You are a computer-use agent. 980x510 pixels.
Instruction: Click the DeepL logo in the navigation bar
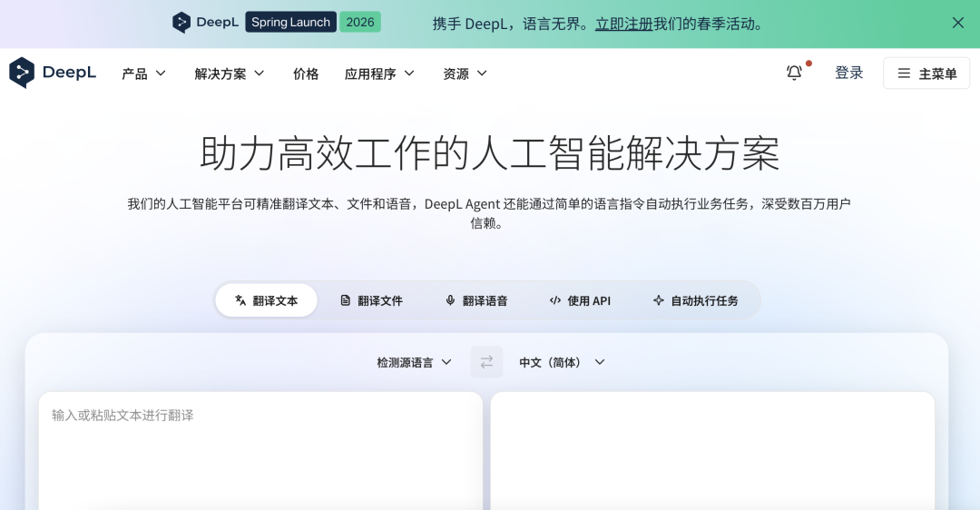(x=53, y=74)
